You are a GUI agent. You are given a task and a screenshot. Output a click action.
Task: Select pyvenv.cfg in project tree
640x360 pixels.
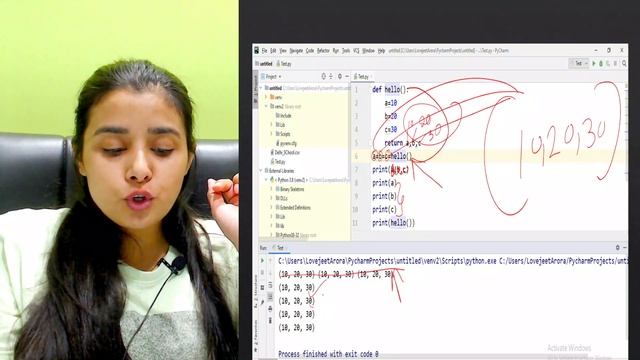point(287,143)
